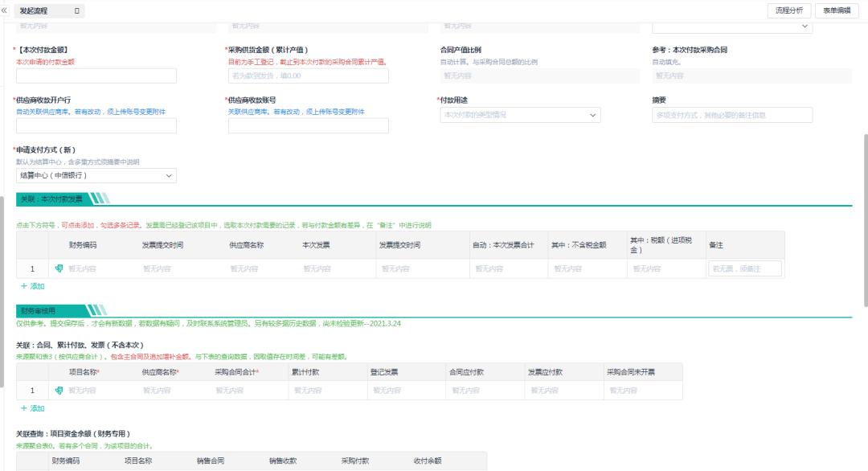Screen dimensions: 868x471
Task: Focus the 【本次付款金额】 input field
Action: click(96, 76)
